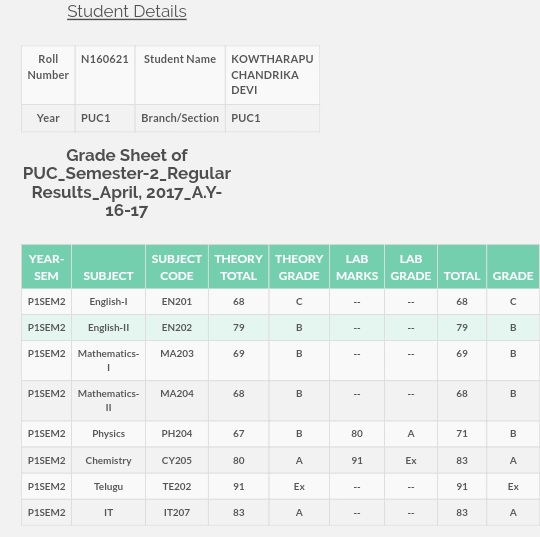Click the Year label cell
The image size is (540, 537).
point(48,118)
